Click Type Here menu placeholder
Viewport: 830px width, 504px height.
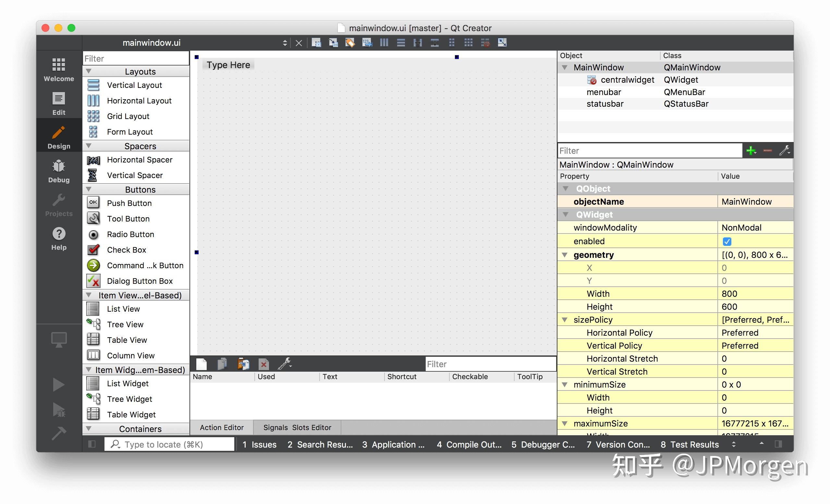point(228,65)
